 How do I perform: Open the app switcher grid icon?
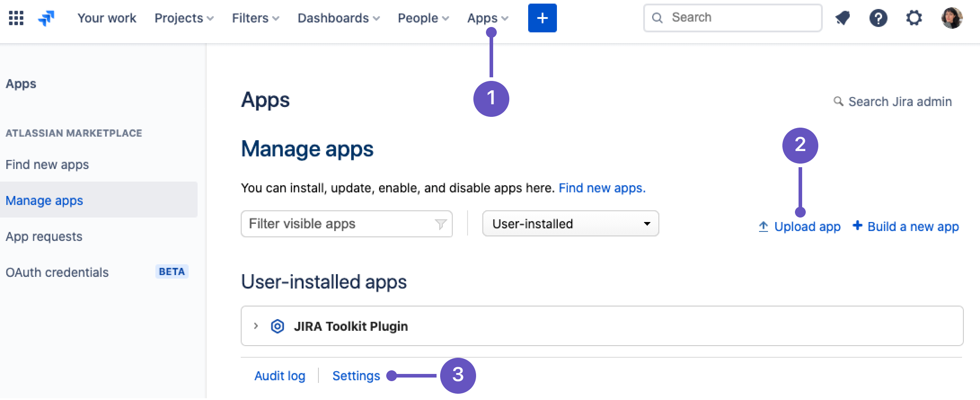tap(16, 18)
